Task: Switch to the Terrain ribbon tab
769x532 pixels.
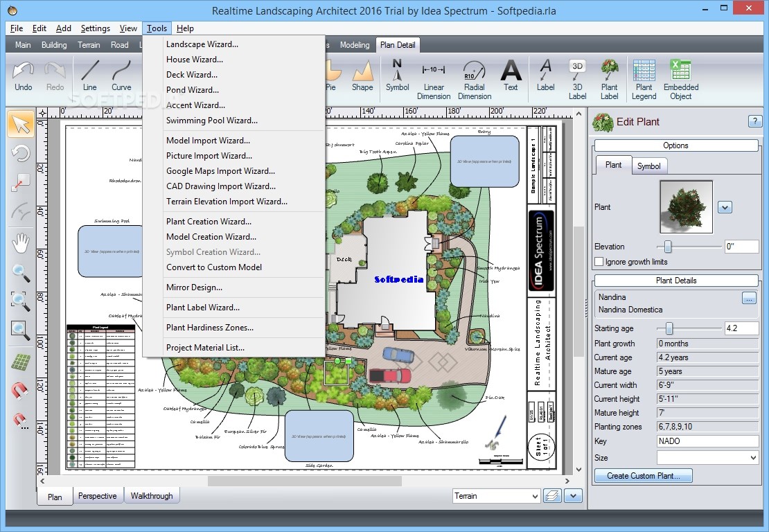Action: point(89,45)
